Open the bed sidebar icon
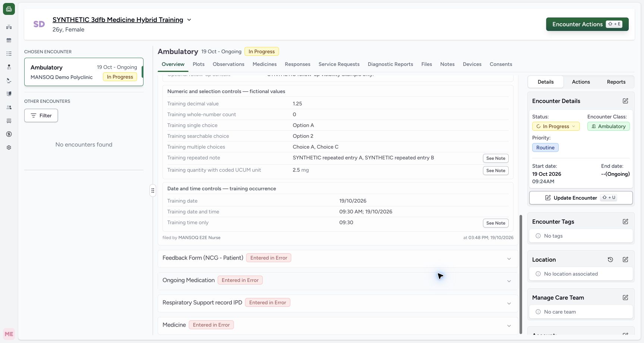 (9, 121)
